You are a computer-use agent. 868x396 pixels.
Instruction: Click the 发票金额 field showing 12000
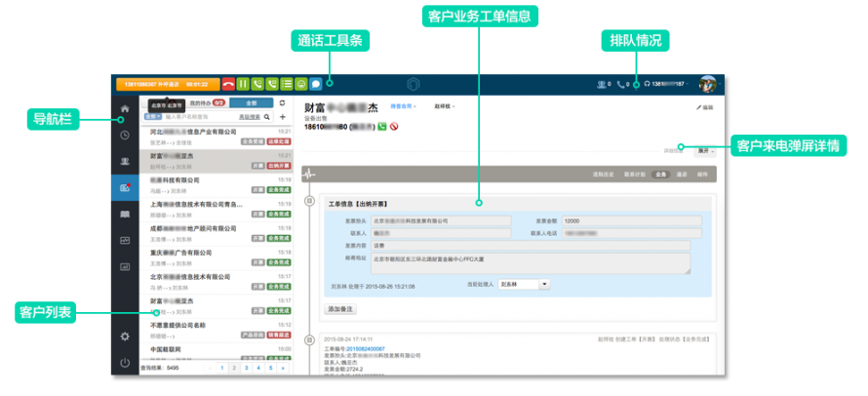pyautogui.click(x=631, y=220)
